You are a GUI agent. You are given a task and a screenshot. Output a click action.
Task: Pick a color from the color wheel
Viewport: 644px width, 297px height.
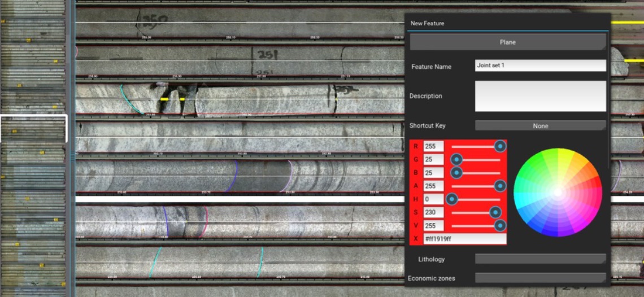pyautogui.click(x=558, y=192)
